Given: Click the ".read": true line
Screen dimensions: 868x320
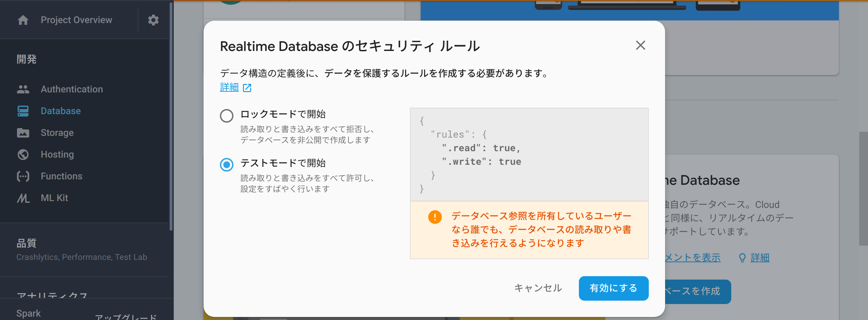Looking at the screenshot, I should coord(481,148).
